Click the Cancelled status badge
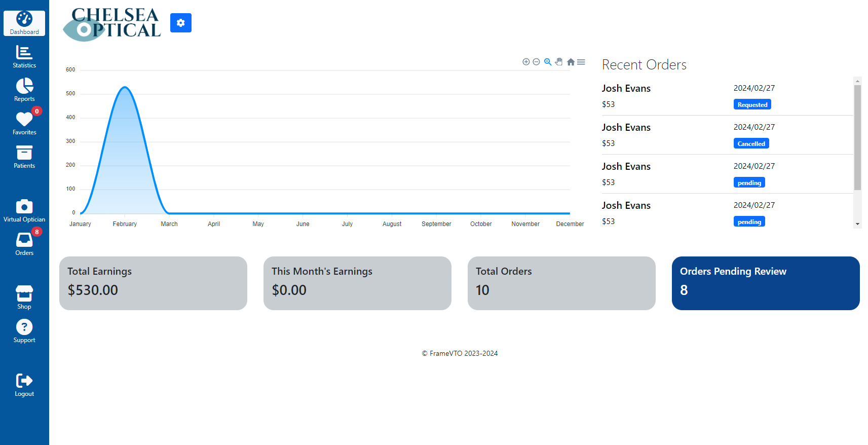The width and height of the screenshot is (868, 445). 751,143
